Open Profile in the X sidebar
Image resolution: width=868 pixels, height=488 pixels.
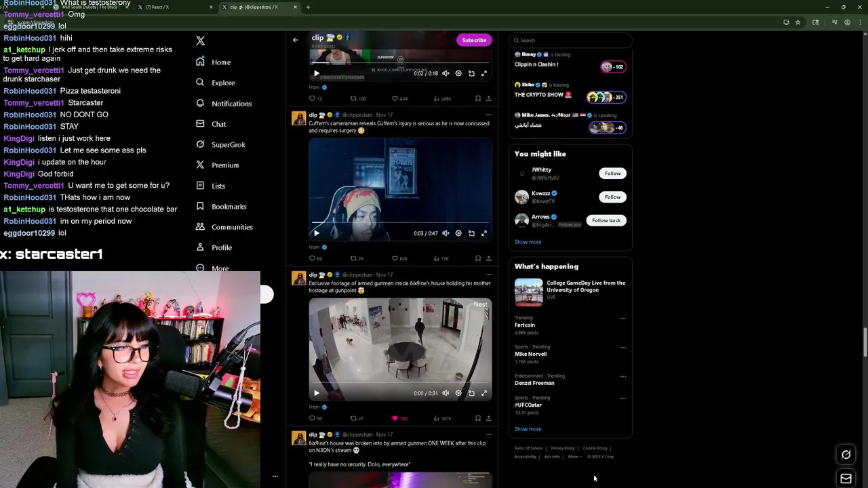click(214, 247)
